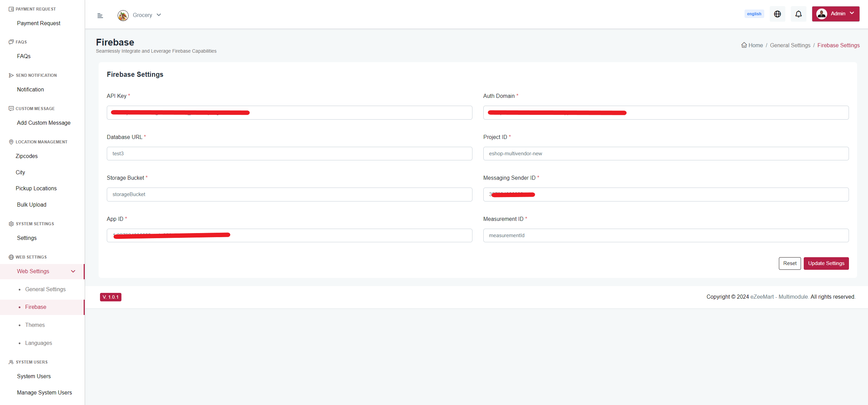The image size is (868, 405).
Task: Click the Admin avatar picture
Action: 821,14
